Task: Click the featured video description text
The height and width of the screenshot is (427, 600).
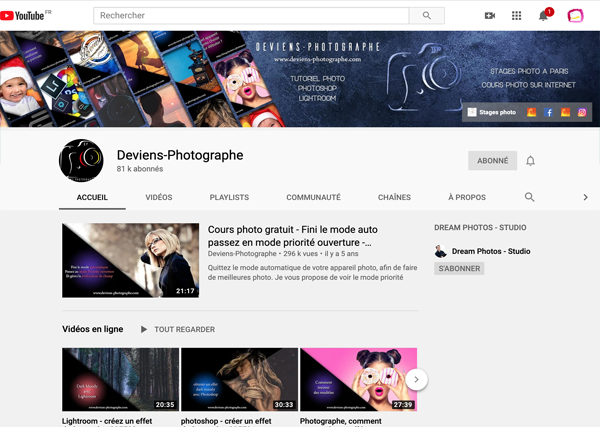Action: click(x=313, y=272)
